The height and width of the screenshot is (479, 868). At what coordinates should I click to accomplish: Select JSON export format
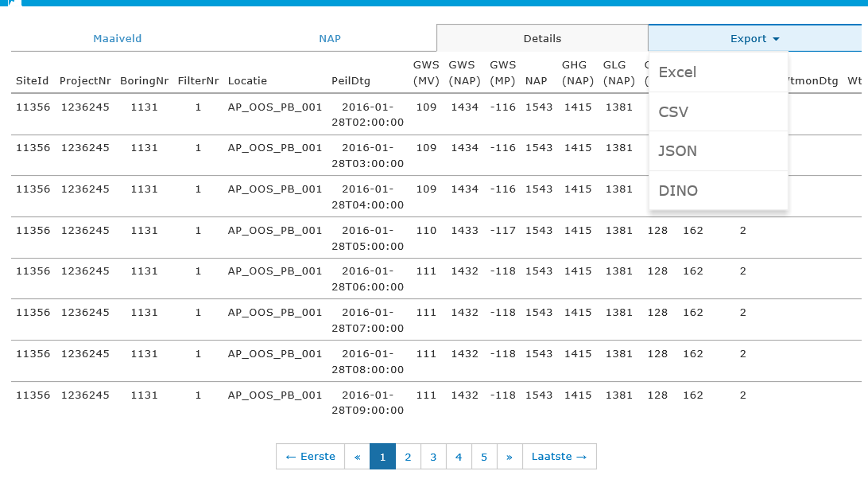[719, 151]
